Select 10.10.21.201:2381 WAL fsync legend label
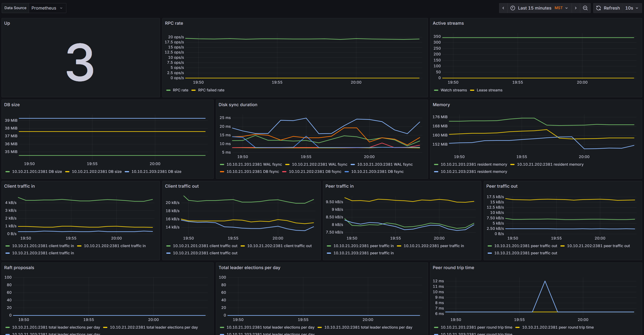This screenshot has height=335, width=644. click(254, 164)
